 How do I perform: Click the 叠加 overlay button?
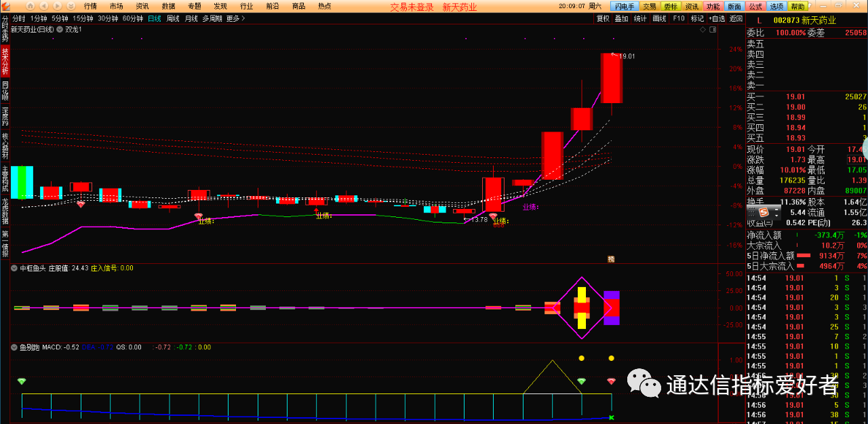pos(621,18)
